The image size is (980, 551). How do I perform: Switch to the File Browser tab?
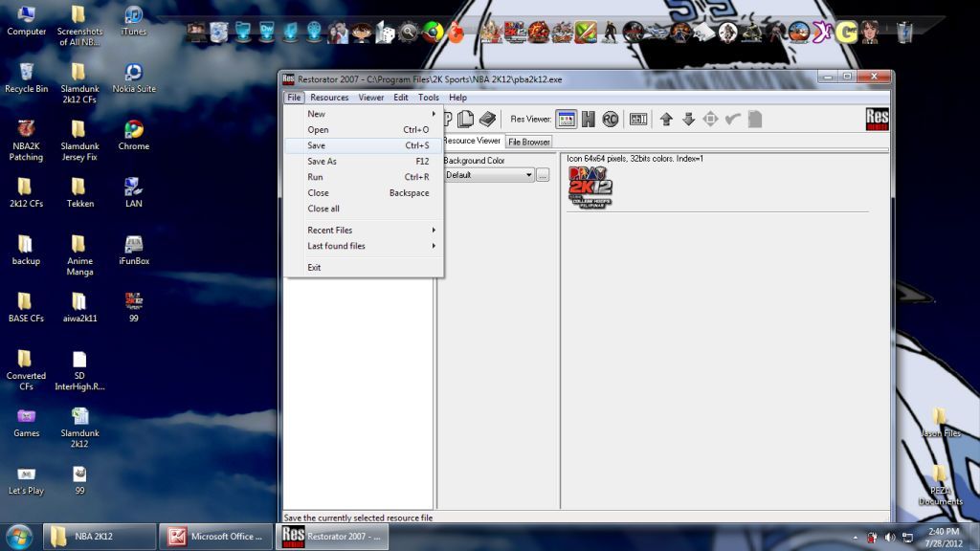(528, 142)
